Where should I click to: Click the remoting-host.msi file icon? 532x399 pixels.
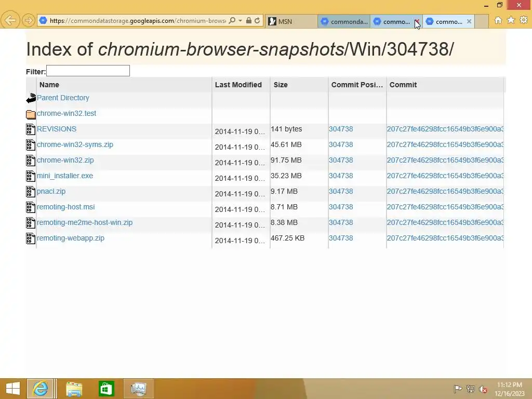(31, 207)
